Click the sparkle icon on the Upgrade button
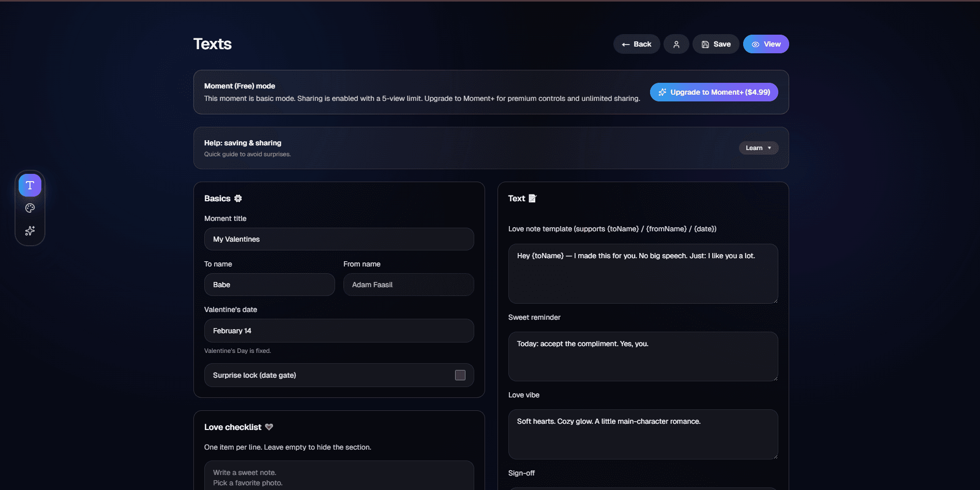 click(x=662, y=92)
